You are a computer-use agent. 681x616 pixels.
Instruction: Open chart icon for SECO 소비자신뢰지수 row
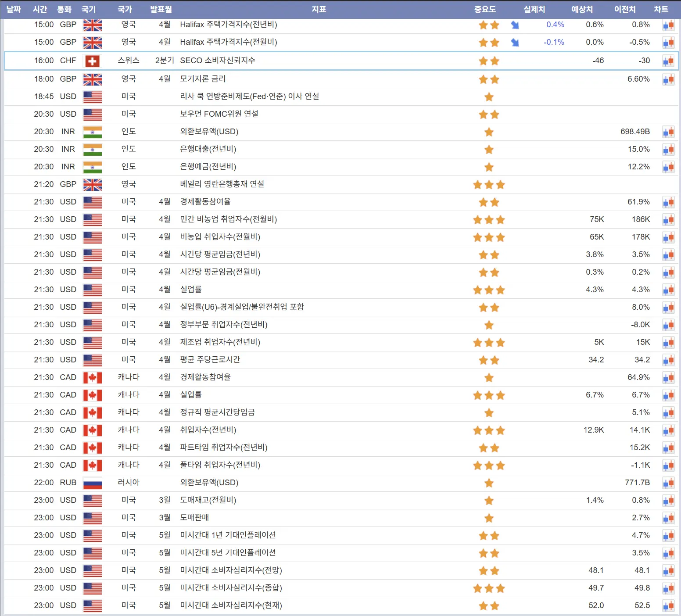(668, 61)
